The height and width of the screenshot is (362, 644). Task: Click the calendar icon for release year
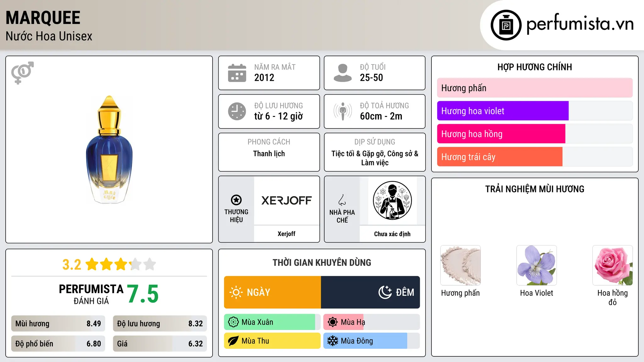pyautogui.click(x=237, y=73)
